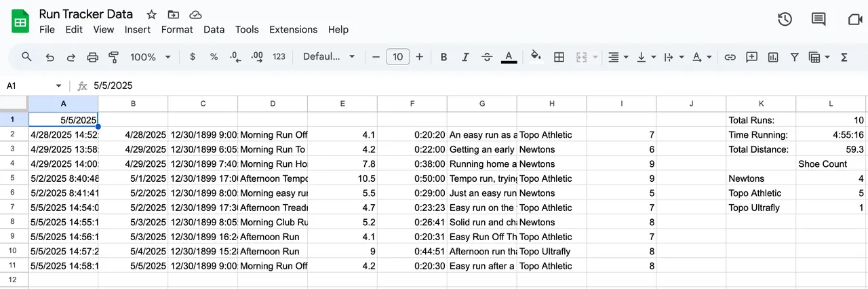The width and height of the screenshot is (868, 289).
Task: Open the View menu
Action: coord(104,30)
